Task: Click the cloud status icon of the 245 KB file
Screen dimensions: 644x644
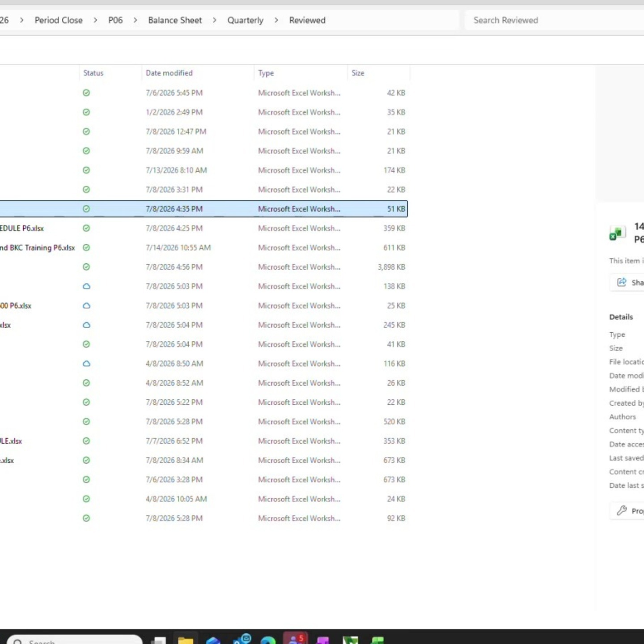Action: tap(86, 325)
